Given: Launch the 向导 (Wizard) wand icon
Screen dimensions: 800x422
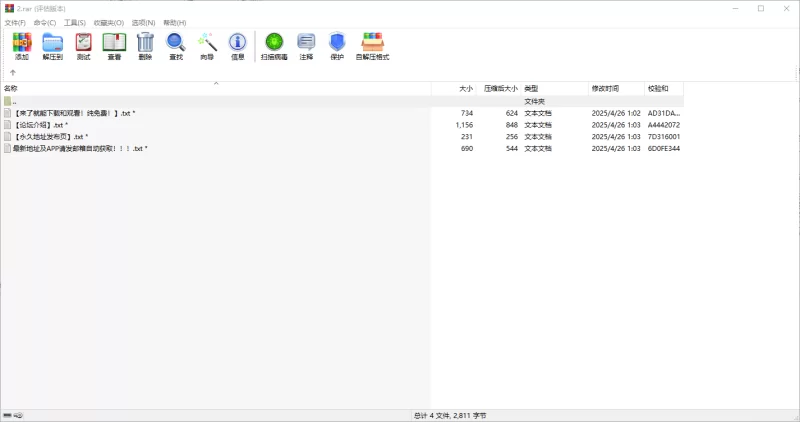Looking at the screenshot, I should [207, 45].
